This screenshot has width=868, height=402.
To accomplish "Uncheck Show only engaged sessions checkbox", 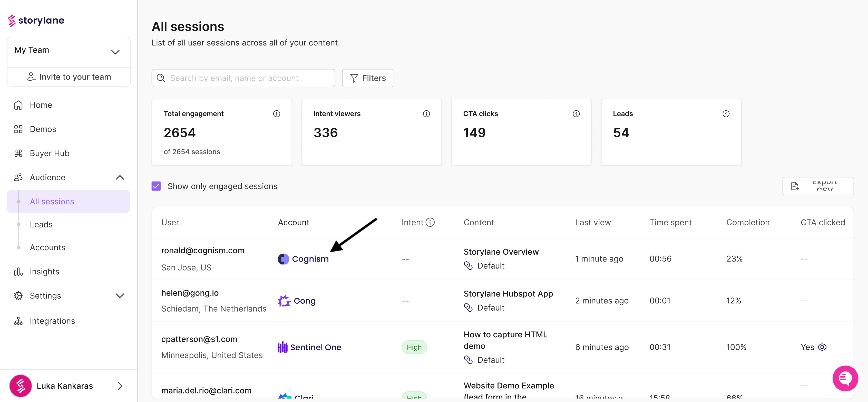I will pyautogui.click(x=156, y=186).
